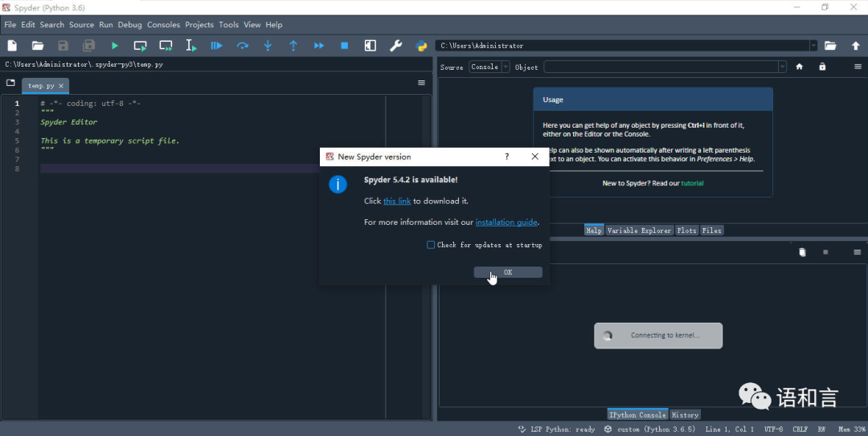Run selection or current line
This screenshot has height=436, width=868.
coord(191,46)
